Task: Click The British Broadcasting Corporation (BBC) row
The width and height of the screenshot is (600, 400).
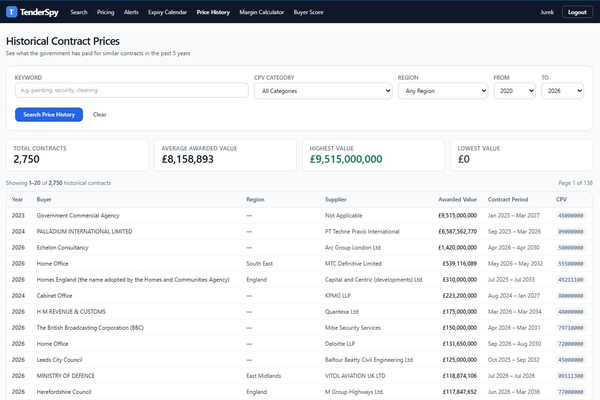Action: point(299,328)
